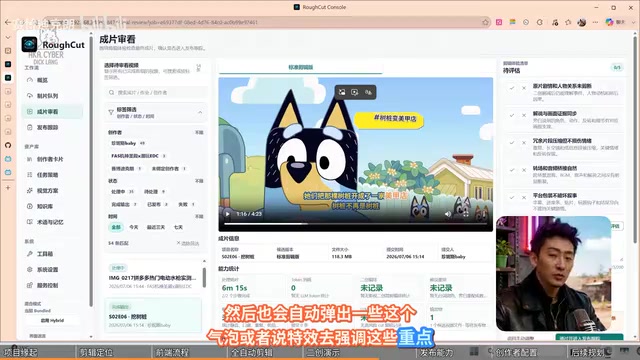Mark 冗余片段 checklist item as failed

click(x=524, y=142)
